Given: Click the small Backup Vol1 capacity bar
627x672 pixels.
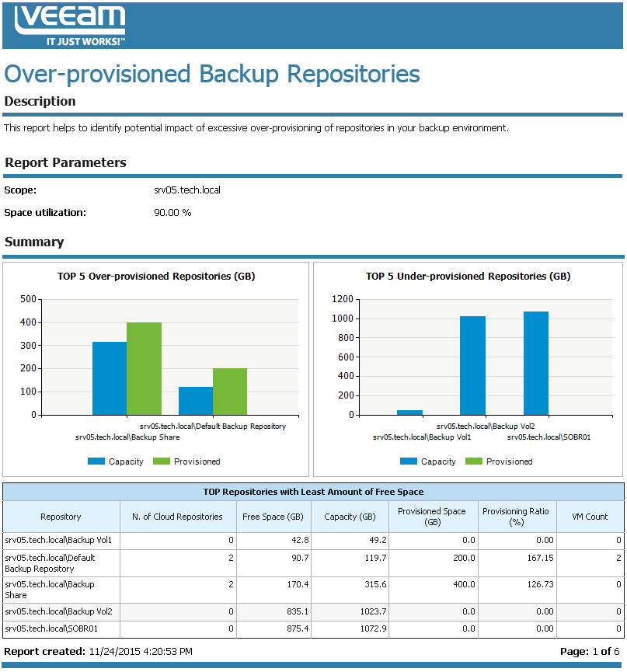Looking at the screenshot, I should coord(409,413).
